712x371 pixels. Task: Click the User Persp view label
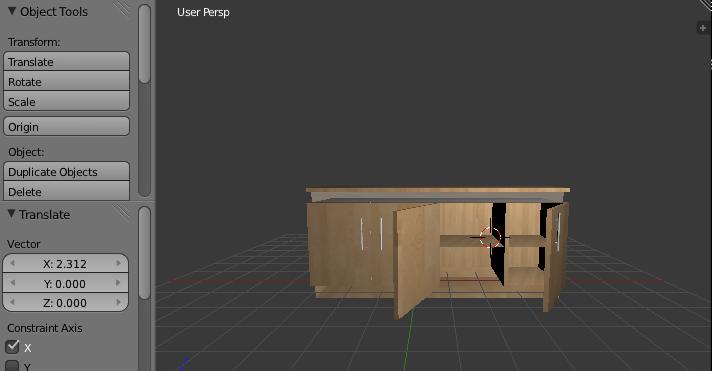click(x=203, y=12)
